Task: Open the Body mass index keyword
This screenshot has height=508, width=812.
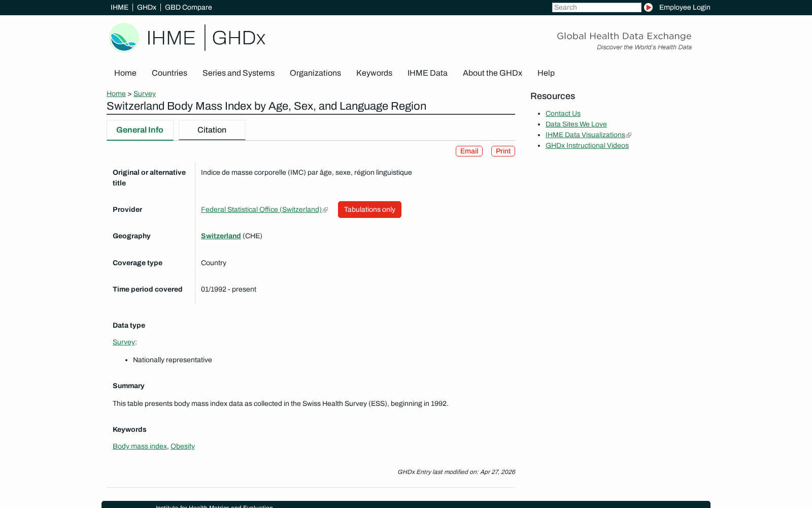Action: point(140,446)
